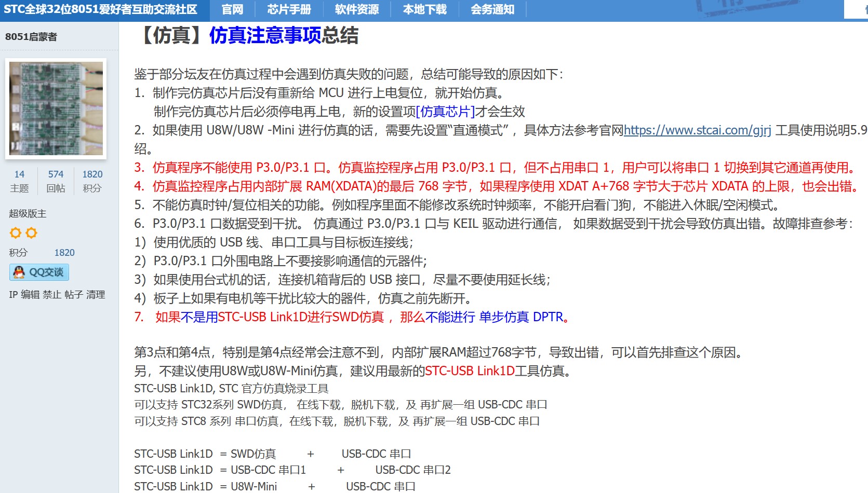Screen dimensions: 868x493
Task: Click the IP moderation link
Action: 13,295
